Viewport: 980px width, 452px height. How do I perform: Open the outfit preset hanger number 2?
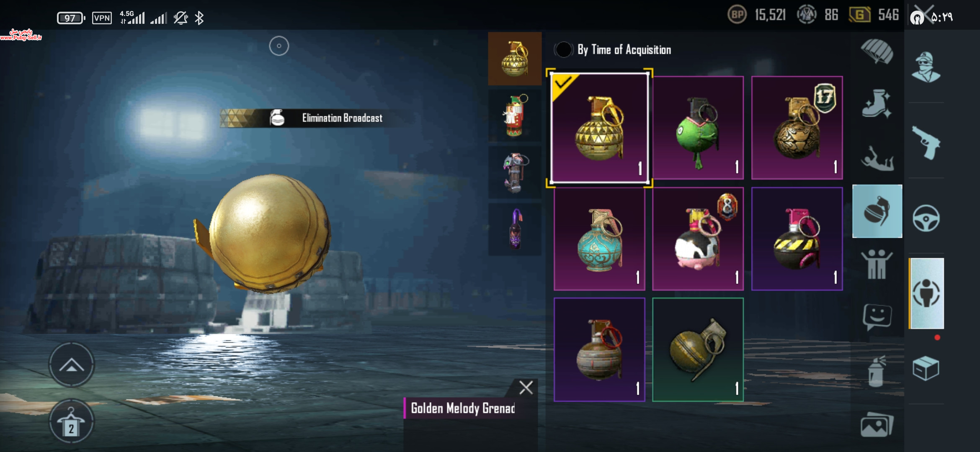click(71, 421)
